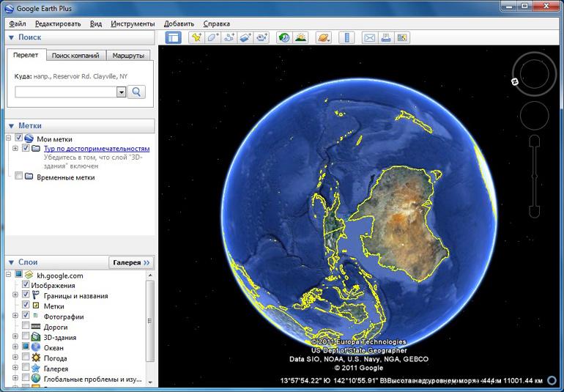Expand the Границы и названия node
564x392 pixels.
point(15,295)
